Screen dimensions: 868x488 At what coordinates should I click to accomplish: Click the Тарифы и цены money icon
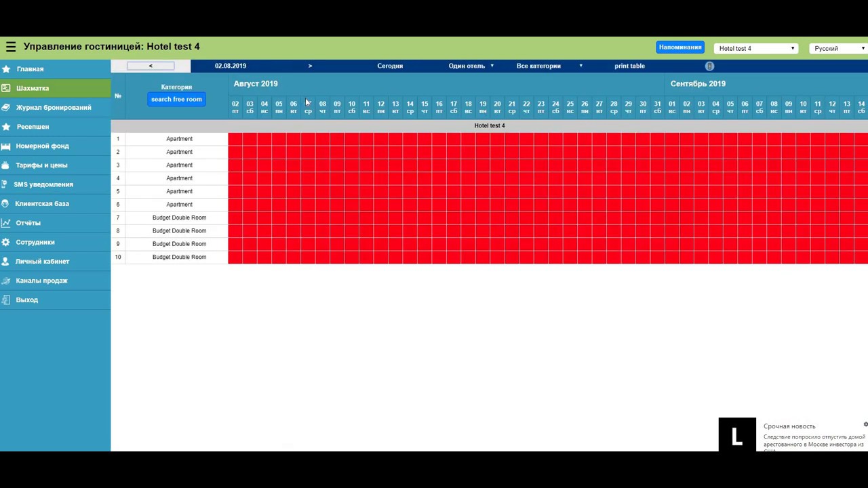6,165
